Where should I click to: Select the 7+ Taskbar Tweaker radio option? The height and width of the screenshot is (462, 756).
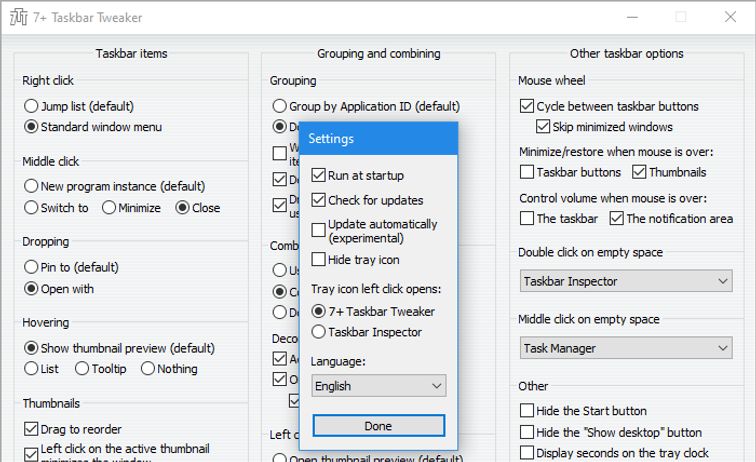click(319, 312)
